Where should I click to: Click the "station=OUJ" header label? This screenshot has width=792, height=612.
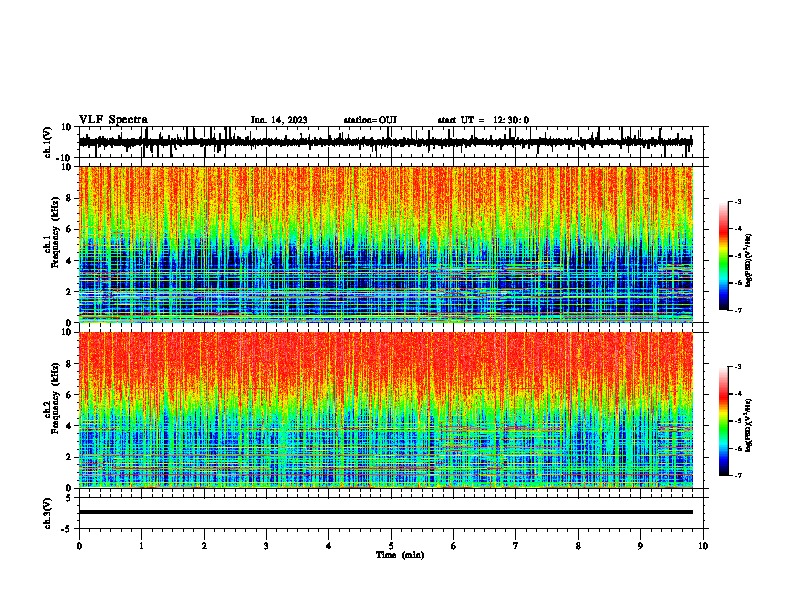(x=370, y=120)
